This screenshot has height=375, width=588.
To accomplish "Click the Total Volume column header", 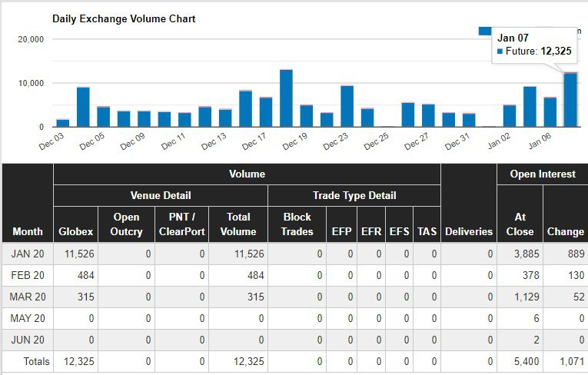I will coord(238,224).
